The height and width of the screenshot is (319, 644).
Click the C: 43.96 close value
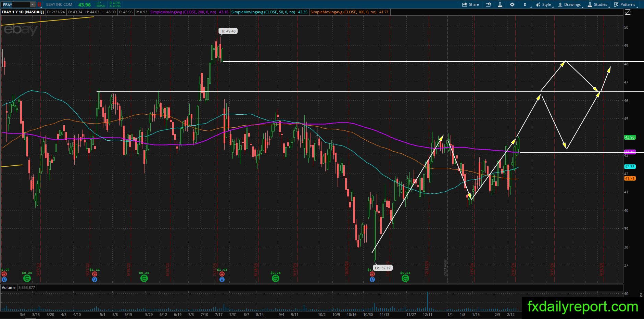point(126,12)
